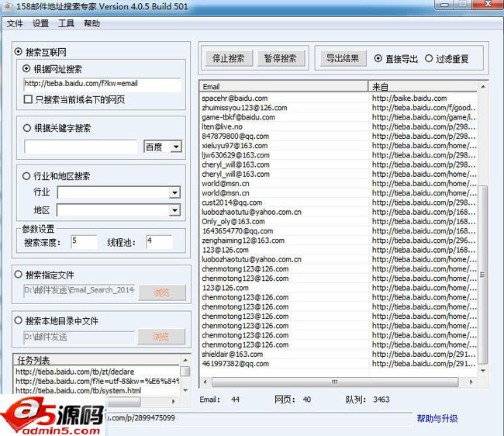Click the keyword search input field

(x=81, y=147)
